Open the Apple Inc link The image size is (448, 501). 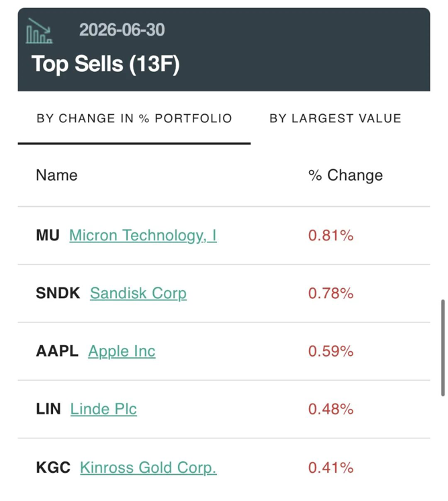point(122,351)
